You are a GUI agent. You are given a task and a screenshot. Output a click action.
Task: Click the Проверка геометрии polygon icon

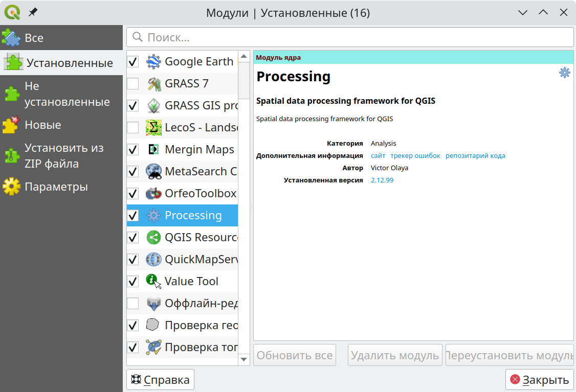coord(153,325)
